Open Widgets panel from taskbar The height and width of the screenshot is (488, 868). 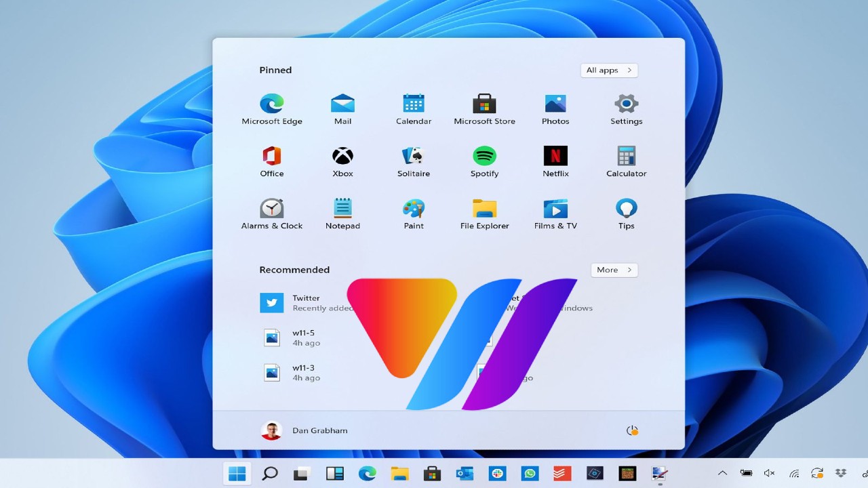[334, 474]
